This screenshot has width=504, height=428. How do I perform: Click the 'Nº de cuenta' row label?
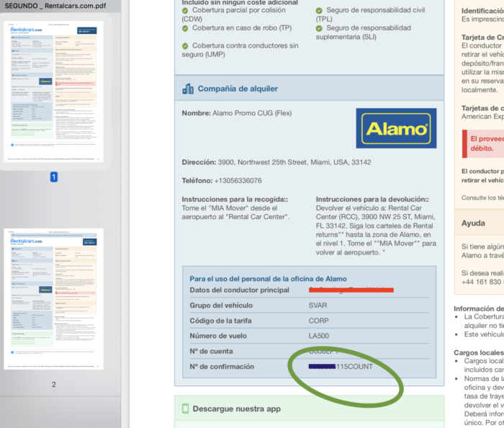(211, 352)
